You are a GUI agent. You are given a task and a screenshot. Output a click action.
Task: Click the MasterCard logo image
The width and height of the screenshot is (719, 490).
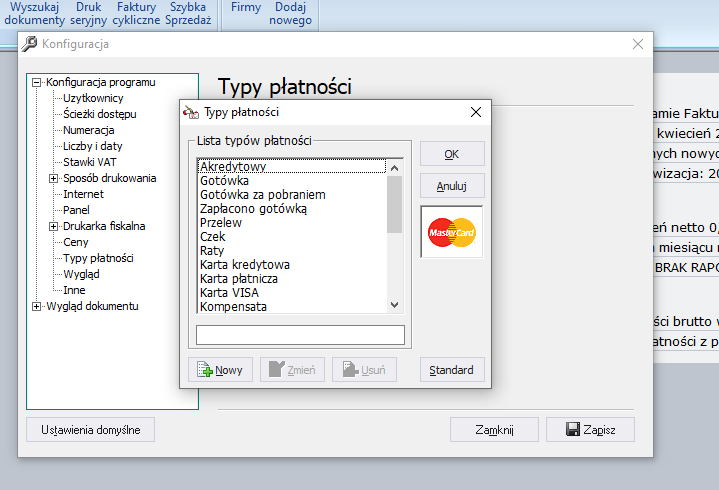(x=452, y=232)
